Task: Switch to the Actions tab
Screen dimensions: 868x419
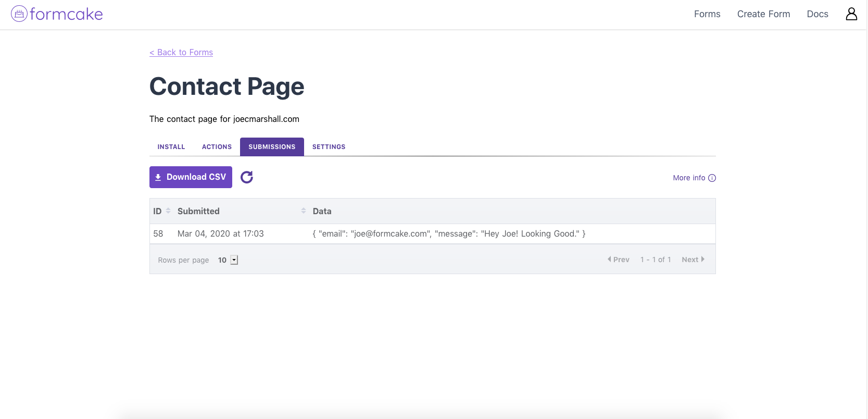Action: pos(217,147)
